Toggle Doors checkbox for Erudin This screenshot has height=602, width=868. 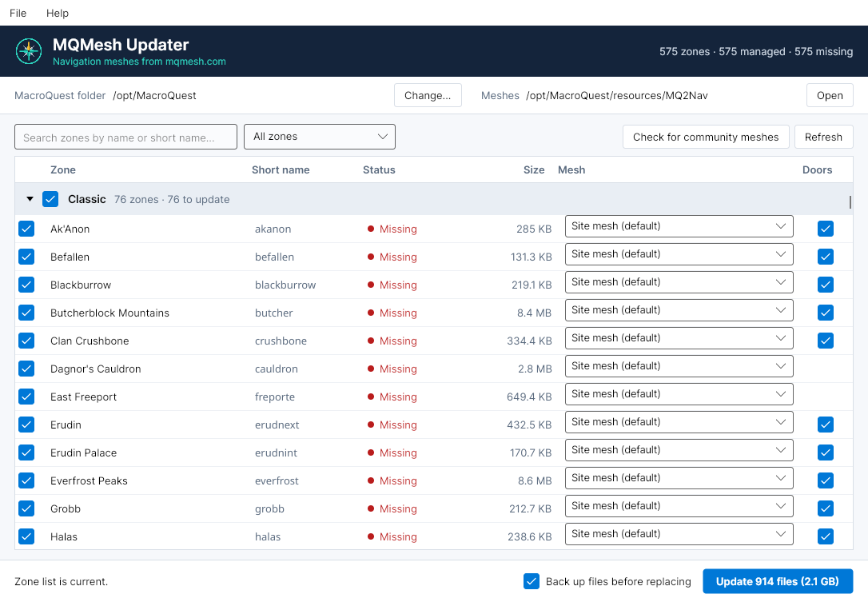pyautogui.click(x=826, y=425)
